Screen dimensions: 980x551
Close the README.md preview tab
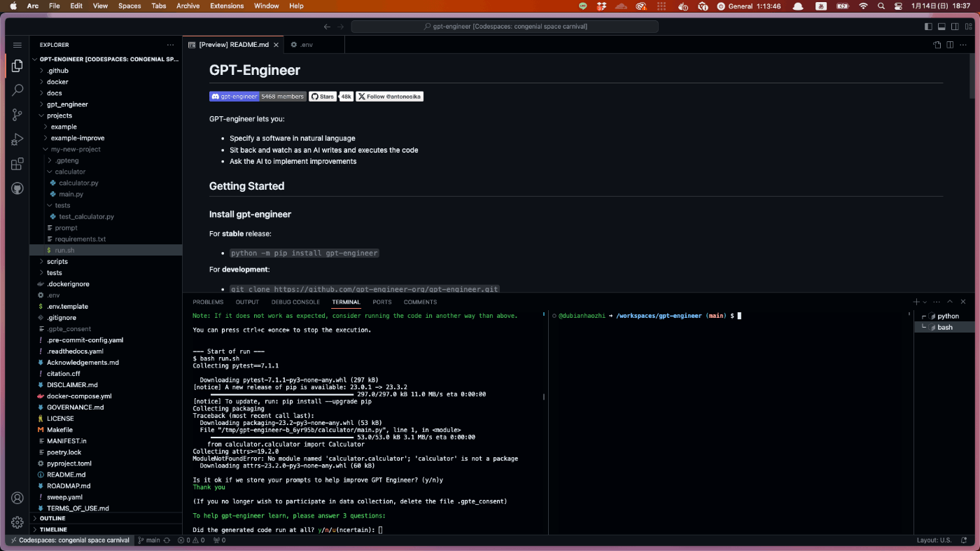(x=276, y=45)
